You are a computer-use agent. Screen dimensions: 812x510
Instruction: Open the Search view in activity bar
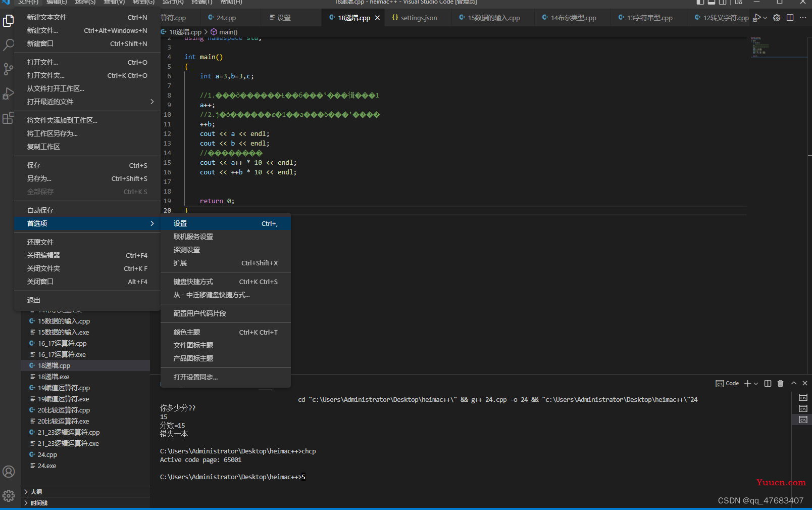(9, 45)
